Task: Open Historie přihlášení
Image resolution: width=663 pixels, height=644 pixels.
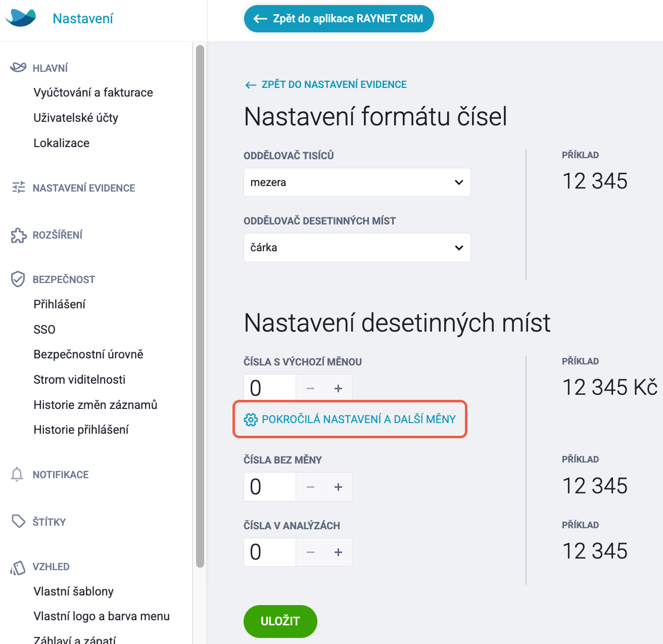Action: [x=81, y=430]
